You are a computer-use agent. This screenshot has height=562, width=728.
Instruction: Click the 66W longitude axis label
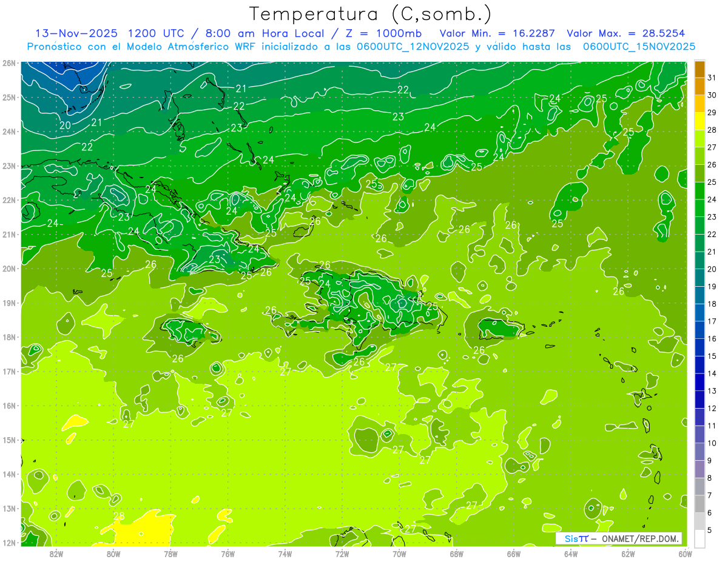(x=514, y=554)
